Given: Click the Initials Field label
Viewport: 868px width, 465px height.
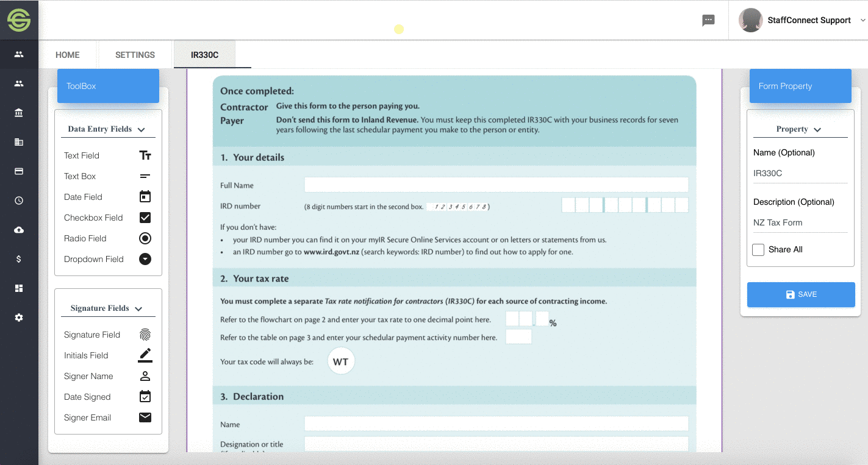Looking at the screenshot, I should point(86,355).
